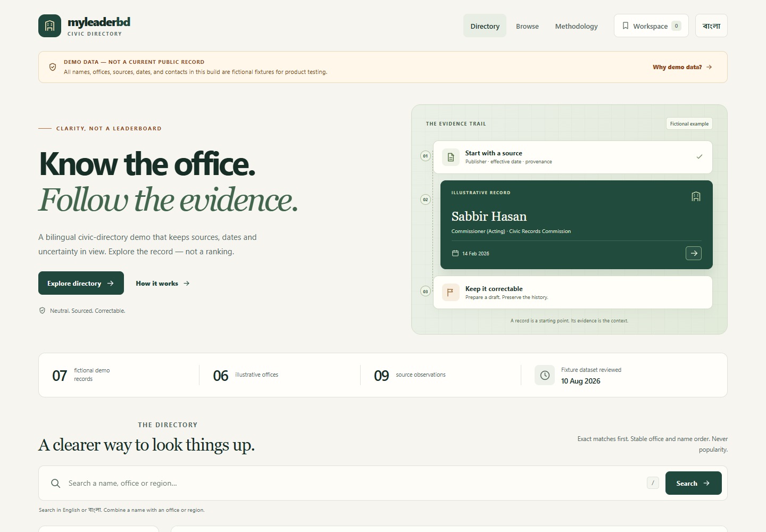This screenshot has height=532, width=766.
Task: Open the Methodology nav tab
Action: pyautogui.click(x=576, y=26)
